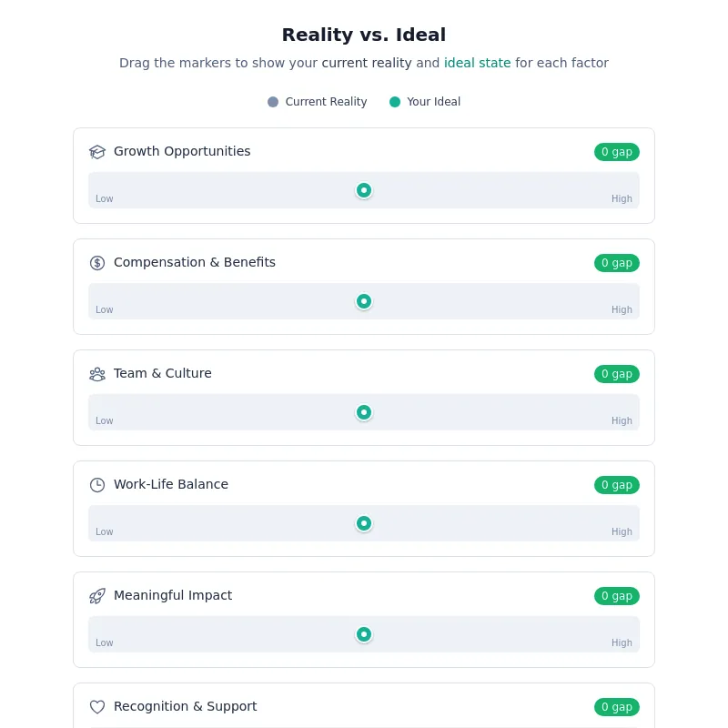The image size is (728, 728).
Task: Click the High label on Compensation & Benefits slider
Action: [x=622, y=309]
